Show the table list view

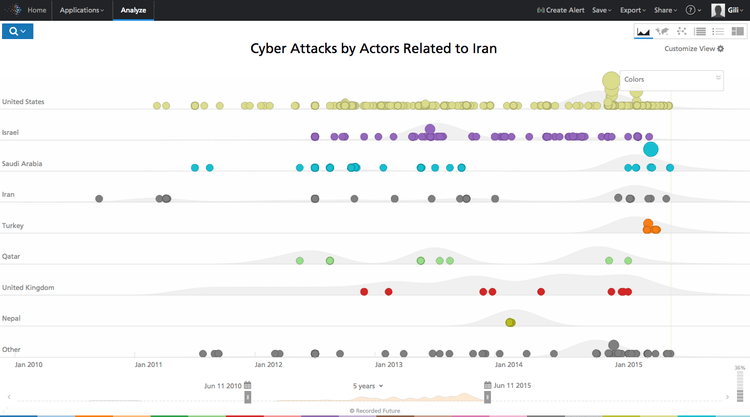(699, 32)
